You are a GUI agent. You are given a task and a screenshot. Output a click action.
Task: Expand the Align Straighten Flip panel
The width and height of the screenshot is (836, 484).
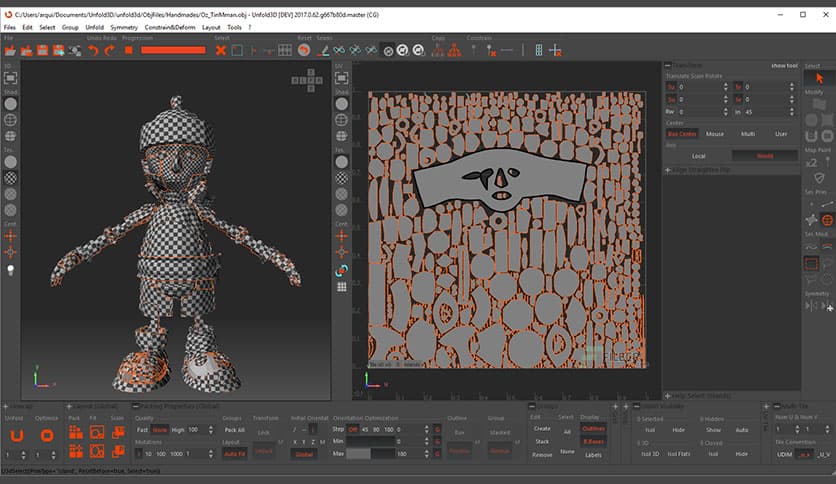click(668, 170)
